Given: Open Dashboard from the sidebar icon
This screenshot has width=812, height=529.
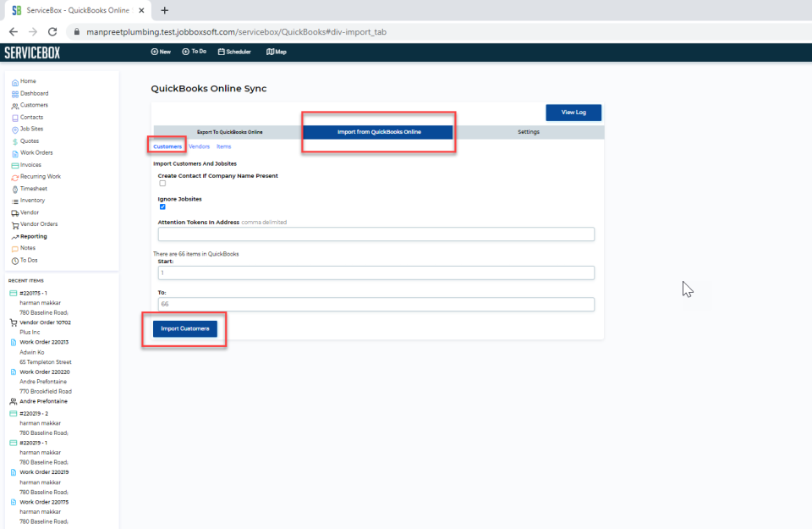Looking at the screenshot, I should coord(15,94).
